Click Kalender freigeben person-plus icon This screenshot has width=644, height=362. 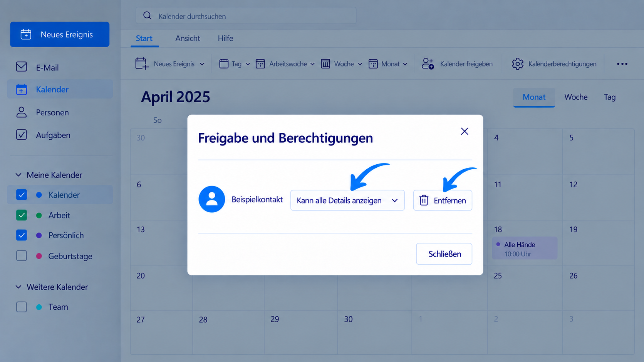[428, 63]
